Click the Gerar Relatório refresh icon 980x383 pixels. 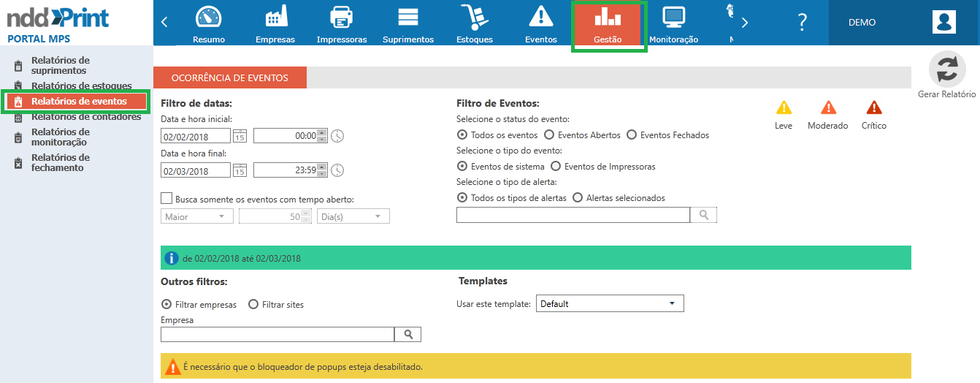click(946, 70)
